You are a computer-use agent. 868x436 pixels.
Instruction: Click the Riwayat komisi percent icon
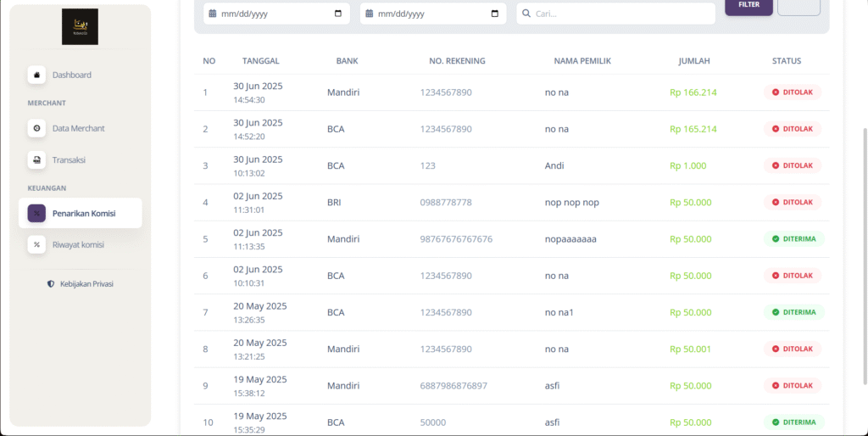36,244
